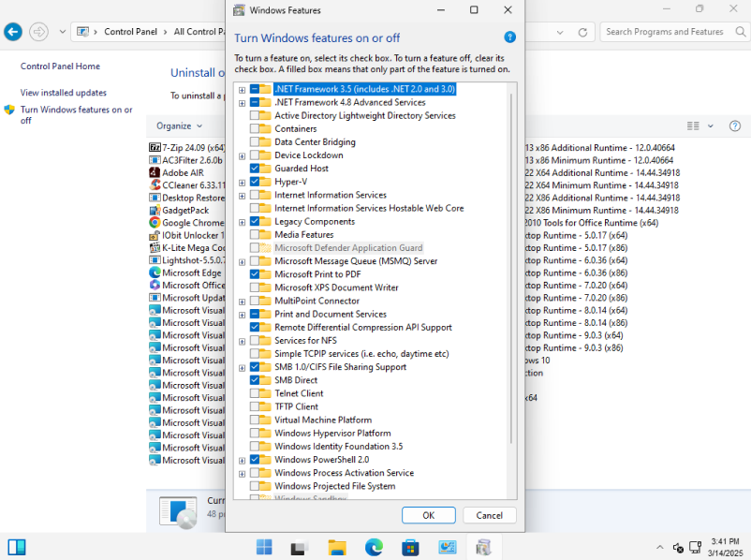Click the network icon in the system tray

tap(695, 547)
